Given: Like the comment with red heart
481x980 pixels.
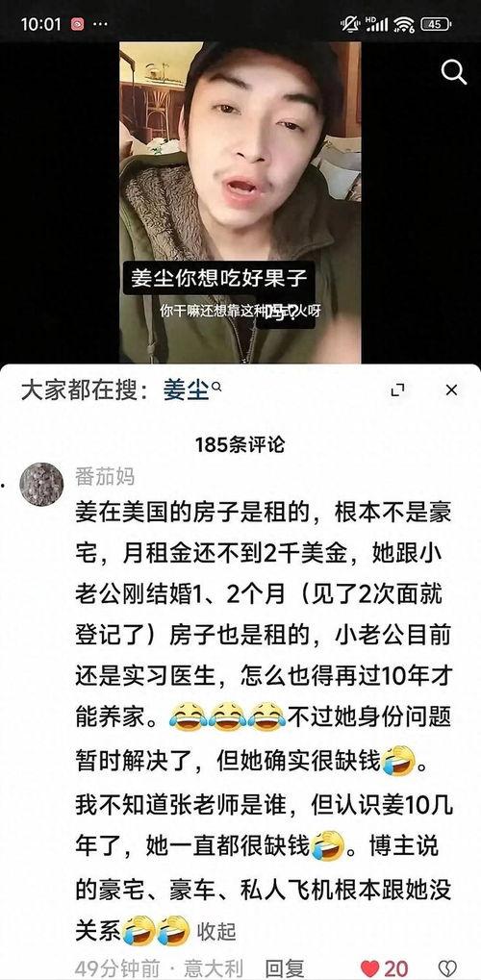Looking at the screenshot, I should 371,969.
